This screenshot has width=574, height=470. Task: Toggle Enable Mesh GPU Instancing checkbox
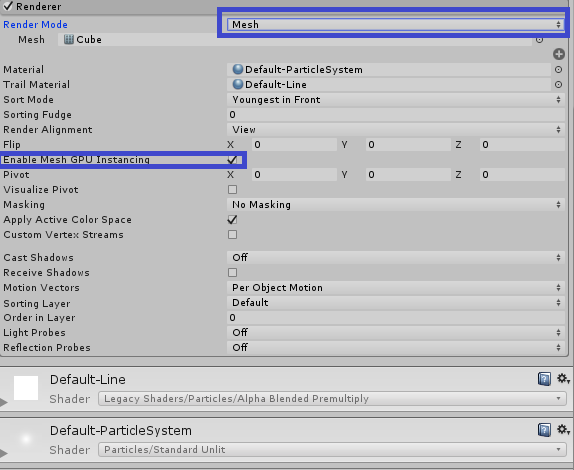(x=232, y=160)
